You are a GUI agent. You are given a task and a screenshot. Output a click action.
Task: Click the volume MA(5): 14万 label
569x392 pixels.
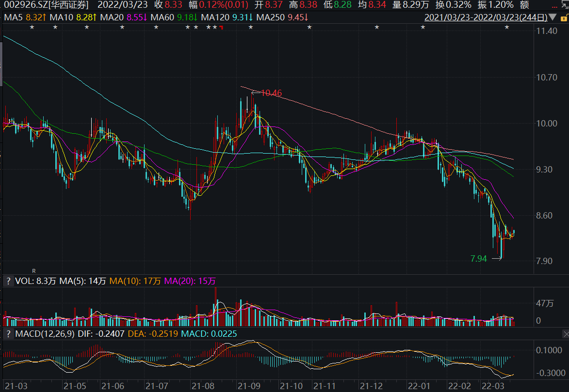click(83, 281)
